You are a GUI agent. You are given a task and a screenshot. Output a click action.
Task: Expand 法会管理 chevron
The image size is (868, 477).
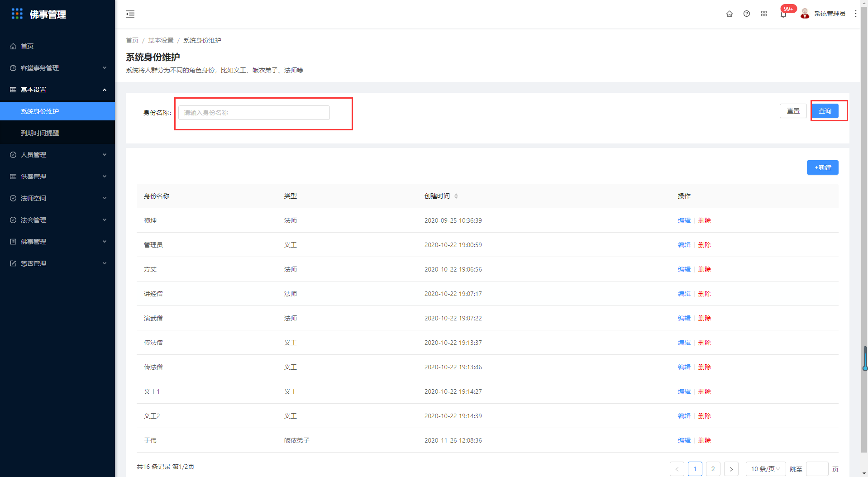105,220
